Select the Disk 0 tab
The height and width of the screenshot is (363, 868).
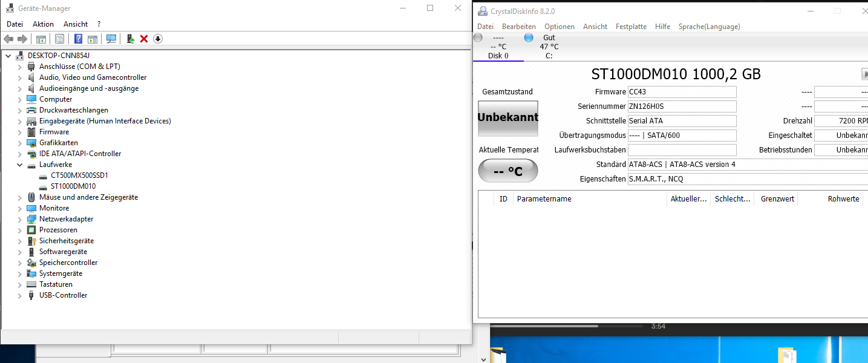point(498,47)
